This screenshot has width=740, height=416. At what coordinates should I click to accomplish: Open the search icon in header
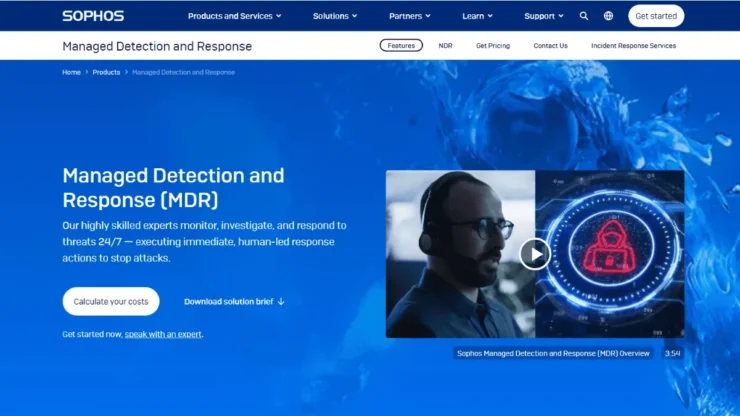click(x=584, y=16)
